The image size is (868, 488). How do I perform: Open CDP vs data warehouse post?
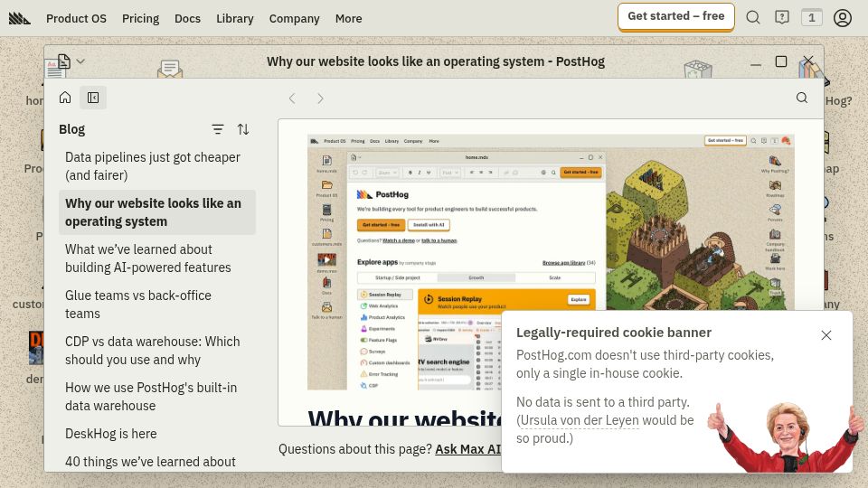click(x=157, y=351)
